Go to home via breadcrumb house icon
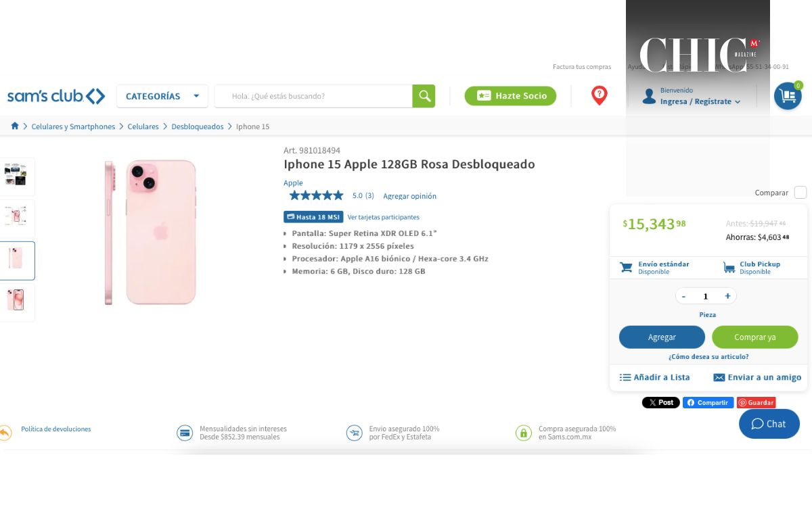Screen dimensions: 812x505 click(15, 126)
